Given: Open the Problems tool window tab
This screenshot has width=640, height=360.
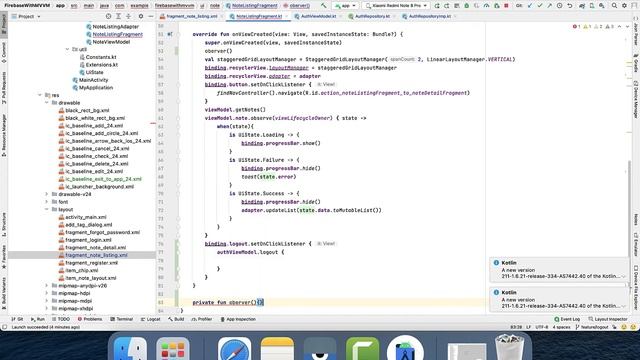Looking at the screenshot, I should [x=90, y=319].
